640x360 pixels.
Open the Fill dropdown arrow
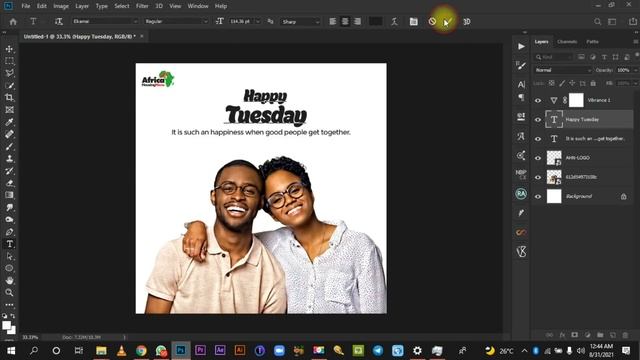635,83
